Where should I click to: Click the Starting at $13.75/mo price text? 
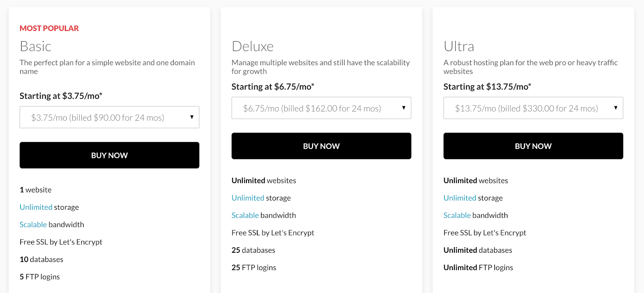(487, 87)
